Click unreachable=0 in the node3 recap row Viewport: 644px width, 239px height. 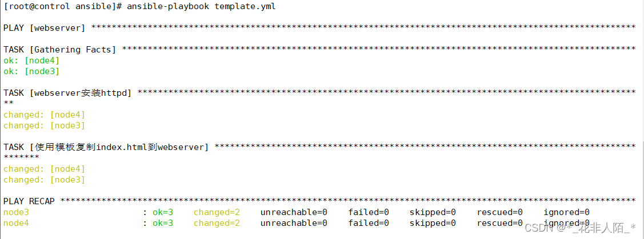[294, 212]
